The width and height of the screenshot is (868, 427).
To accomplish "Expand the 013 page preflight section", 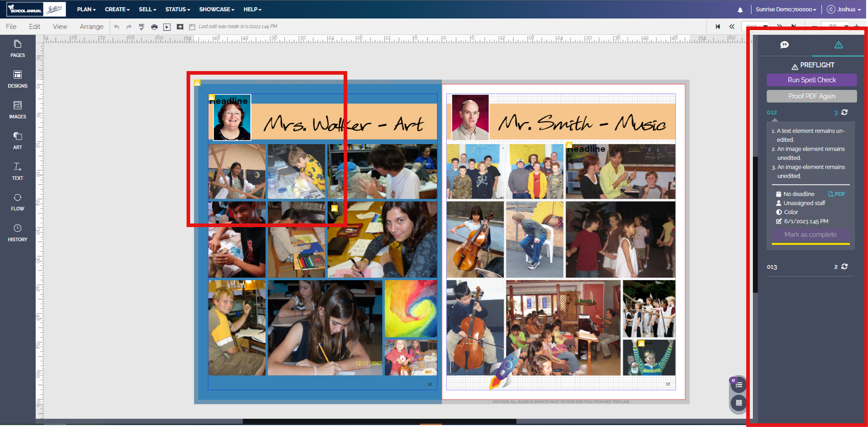I will click(x=772, y=267).
